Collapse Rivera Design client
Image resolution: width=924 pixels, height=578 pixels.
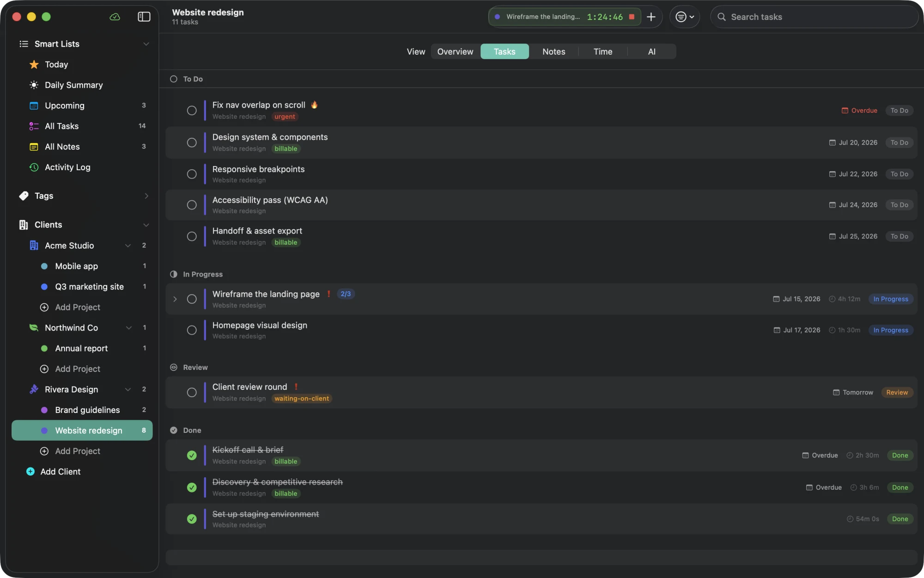(x=128, y=389)
